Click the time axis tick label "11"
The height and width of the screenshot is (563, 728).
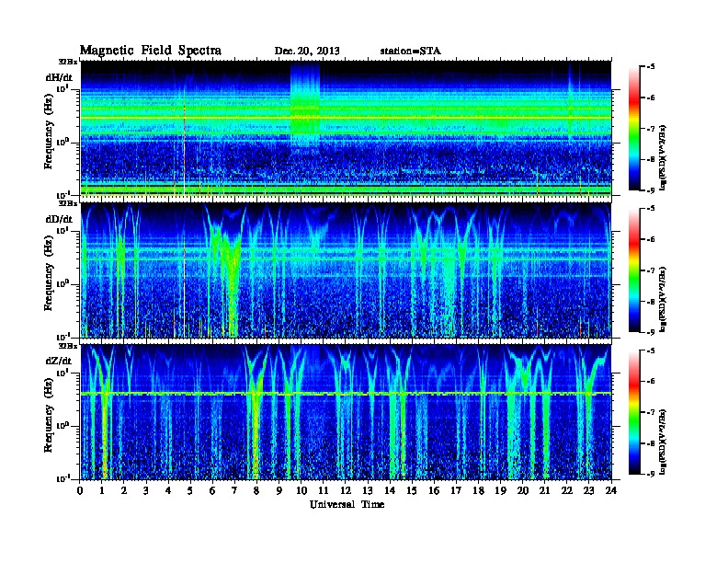coord(324,490)
